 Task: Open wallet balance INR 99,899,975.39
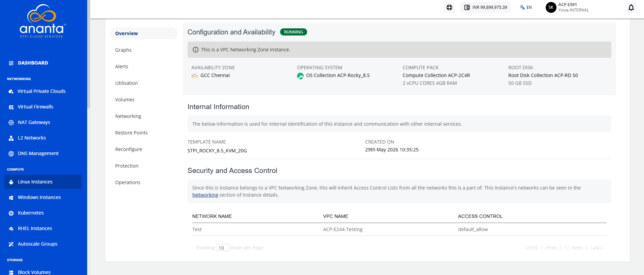click(486, 7)
